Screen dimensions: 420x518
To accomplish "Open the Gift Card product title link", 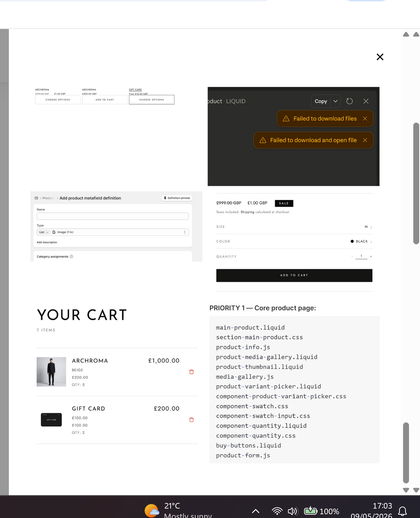I will coord(135,89).
